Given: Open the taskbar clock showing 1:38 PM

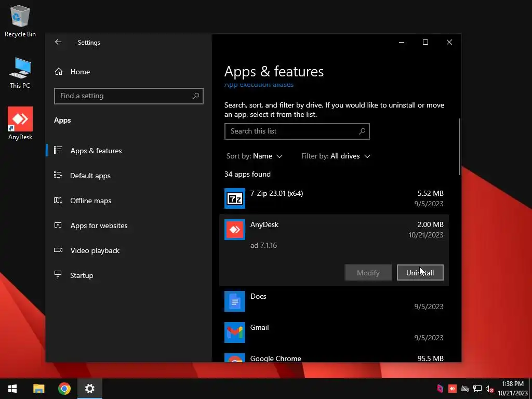Looking at the screenshot, I should (513, 389).
